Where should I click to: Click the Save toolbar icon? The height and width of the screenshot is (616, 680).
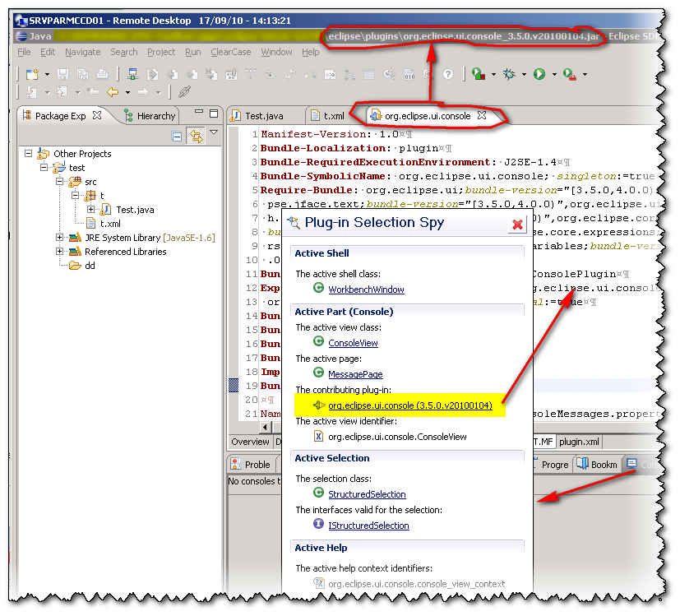click(x=63, y=74)
